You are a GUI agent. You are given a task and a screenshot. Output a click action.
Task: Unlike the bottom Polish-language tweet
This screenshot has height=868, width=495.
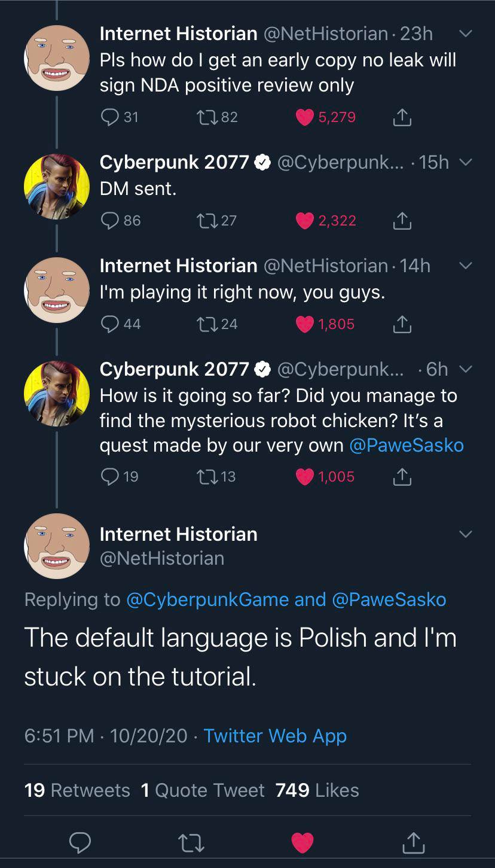pos(302,842)
